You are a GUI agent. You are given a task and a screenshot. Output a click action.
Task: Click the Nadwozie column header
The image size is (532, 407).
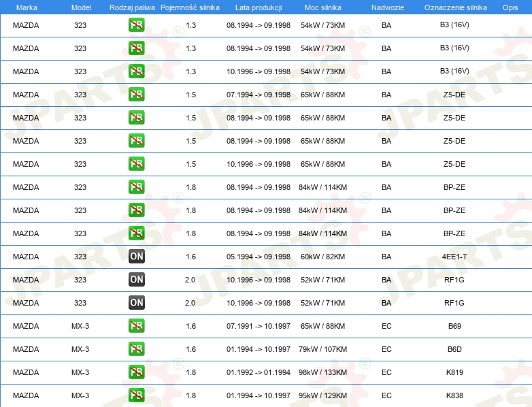(388, 7)
